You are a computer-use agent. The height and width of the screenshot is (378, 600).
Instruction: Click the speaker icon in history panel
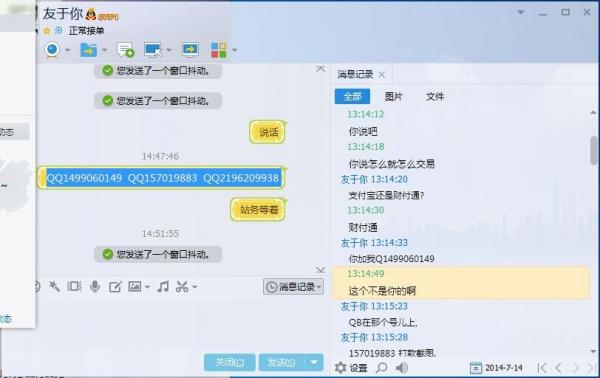coord(401,368)
